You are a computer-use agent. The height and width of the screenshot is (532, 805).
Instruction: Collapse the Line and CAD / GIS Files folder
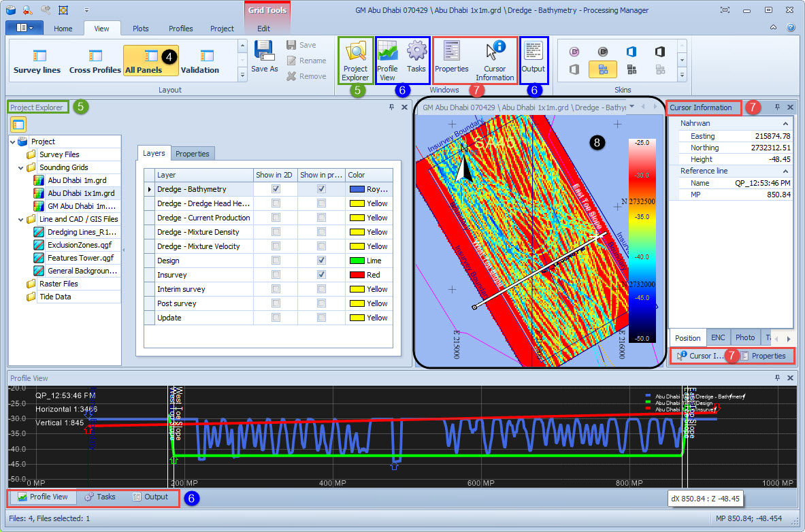[21, 219]
